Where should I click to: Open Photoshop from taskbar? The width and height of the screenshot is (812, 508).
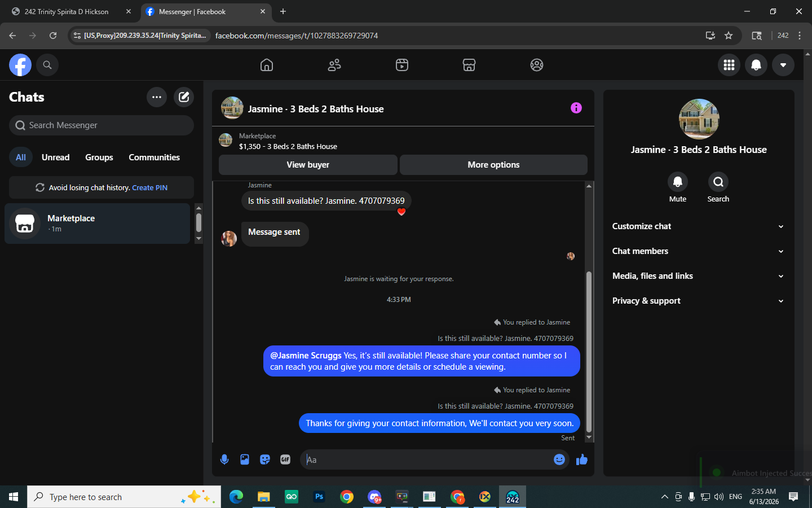click(319, 497)
